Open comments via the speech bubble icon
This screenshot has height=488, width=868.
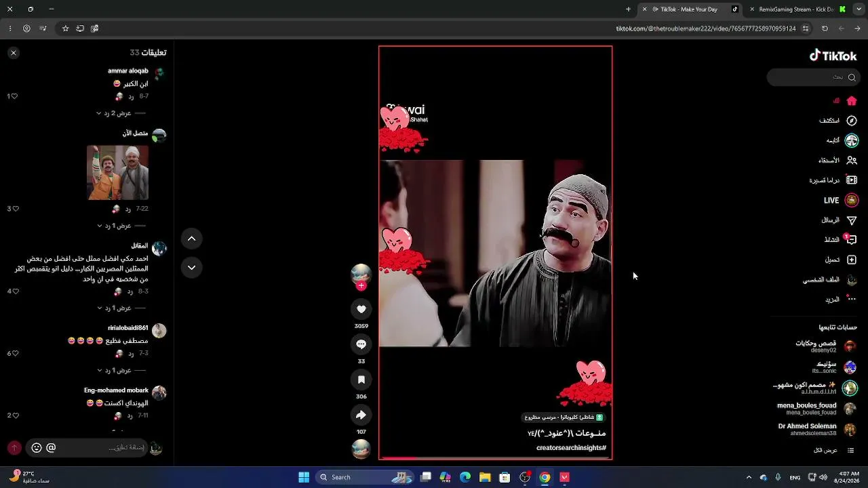click(x=361, y=344)
